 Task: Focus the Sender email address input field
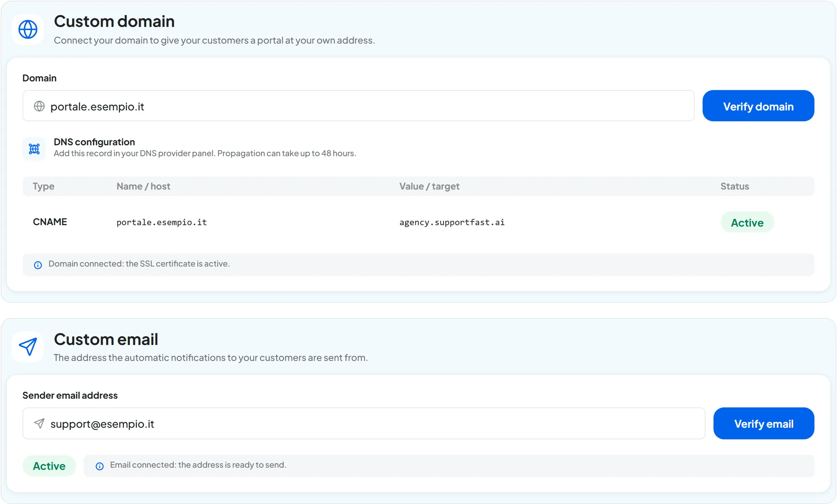364,423
